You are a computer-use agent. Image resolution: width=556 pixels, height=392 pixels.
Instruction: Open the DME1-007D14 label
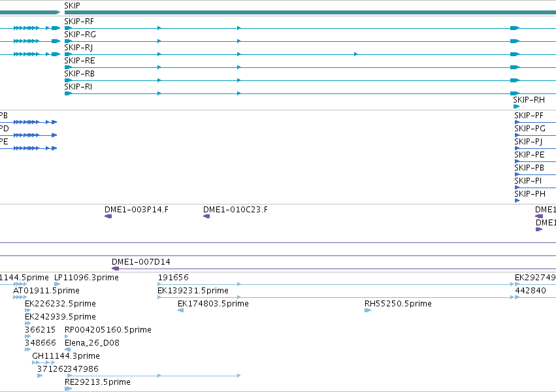pyautogui.click(x=140, y=262)
